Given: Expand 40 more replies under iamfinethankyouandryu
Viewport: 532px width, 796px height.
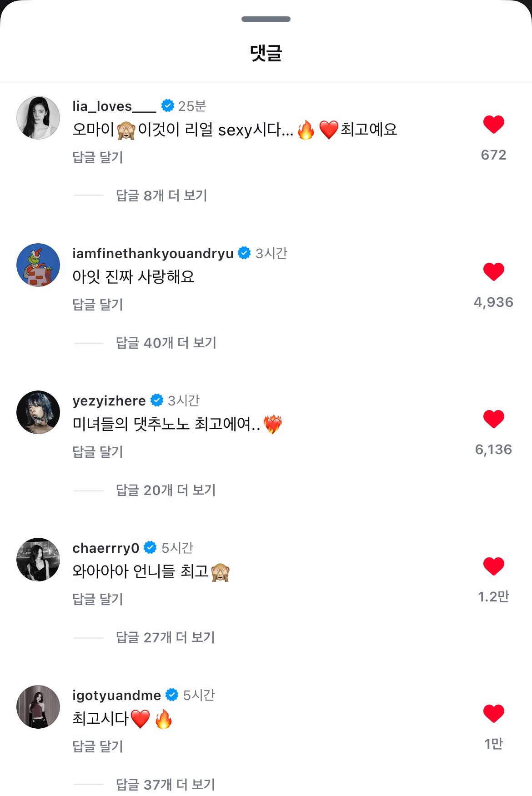Looking at the screenshot, I should (166, 343).
